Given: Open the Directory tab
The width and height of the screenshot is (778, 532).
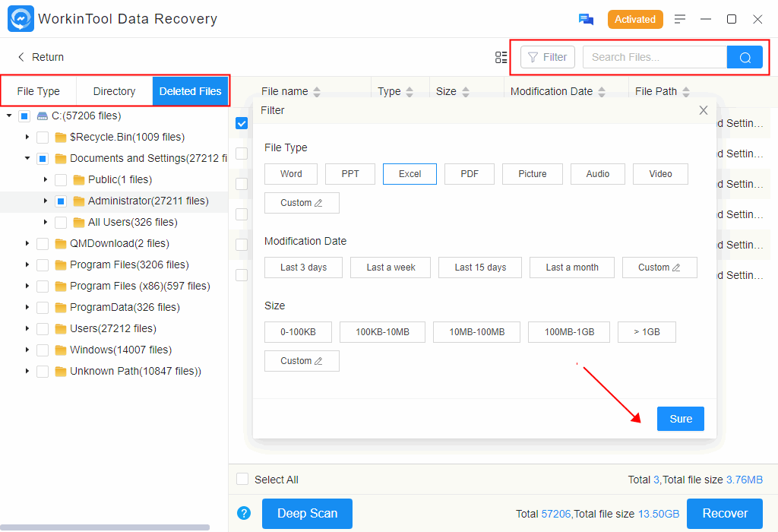Looking at the screenshot, I should point(114,91).
